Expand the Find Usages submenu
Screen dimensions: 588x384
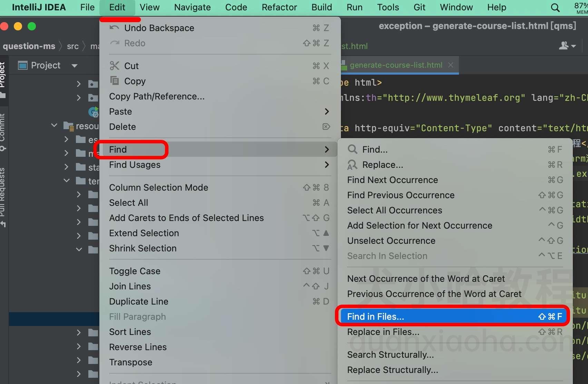click(x=219, y=165)
